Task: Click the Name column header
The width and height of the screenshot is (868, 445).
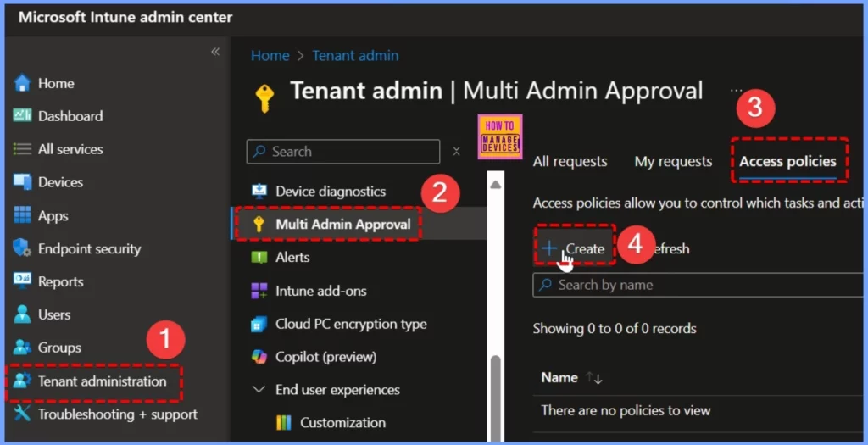Action: click(559, 378)
